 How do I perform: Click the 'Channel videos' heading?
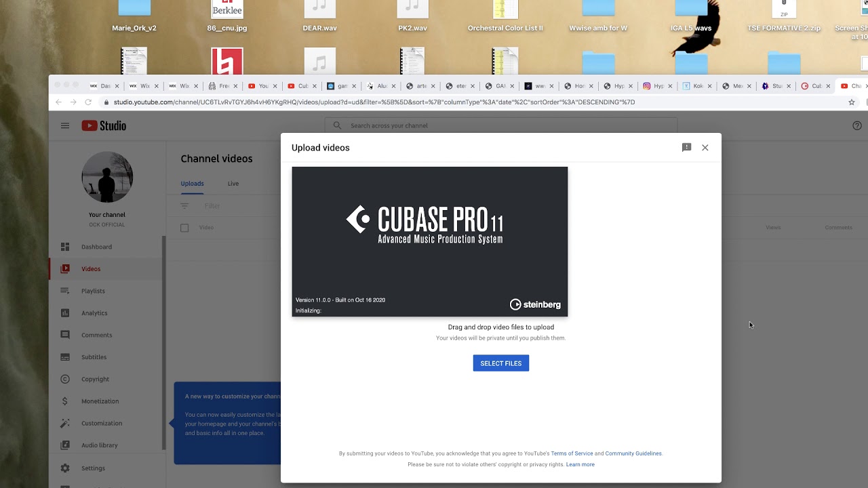216,159
